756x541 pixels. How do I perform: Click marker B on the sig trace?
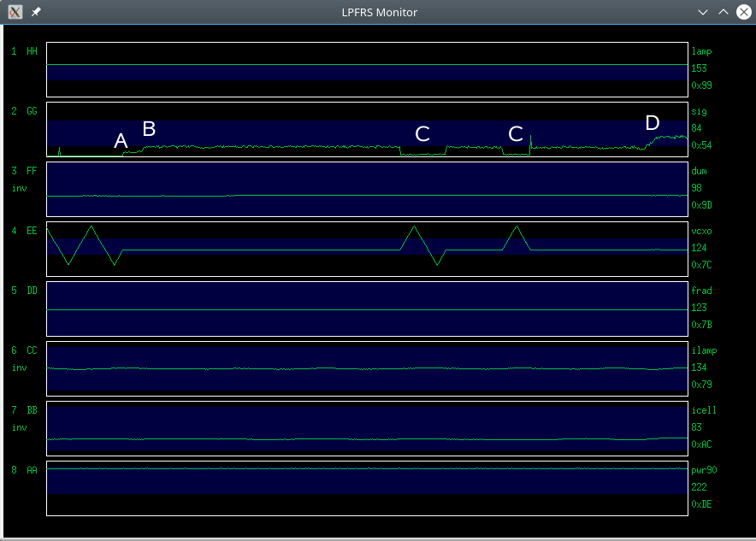(x=149, y=128)
